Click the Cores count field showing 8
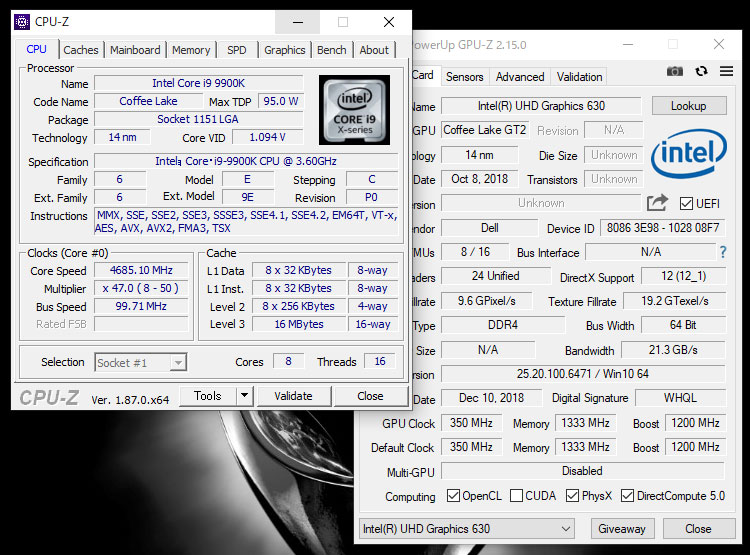Viewport: 750px width, 555px height. pos(288,361)
